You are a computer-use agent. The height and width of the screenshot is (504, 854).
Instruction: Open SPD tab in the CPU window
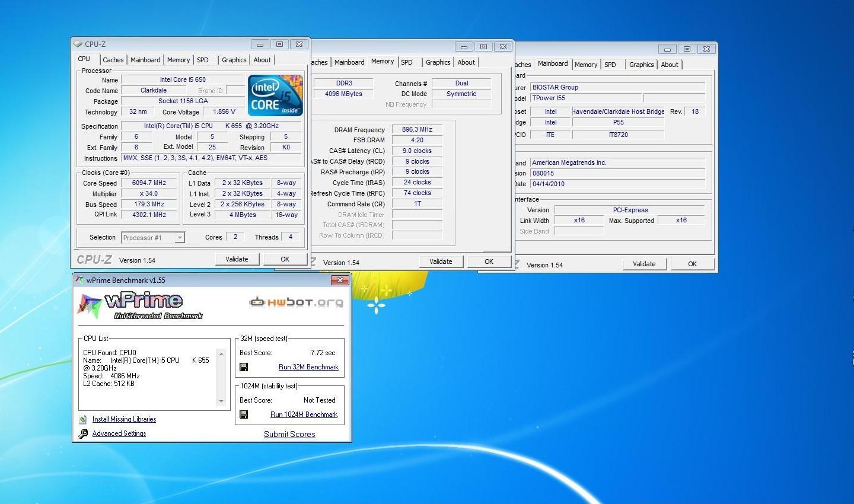(x=203, y=60)
